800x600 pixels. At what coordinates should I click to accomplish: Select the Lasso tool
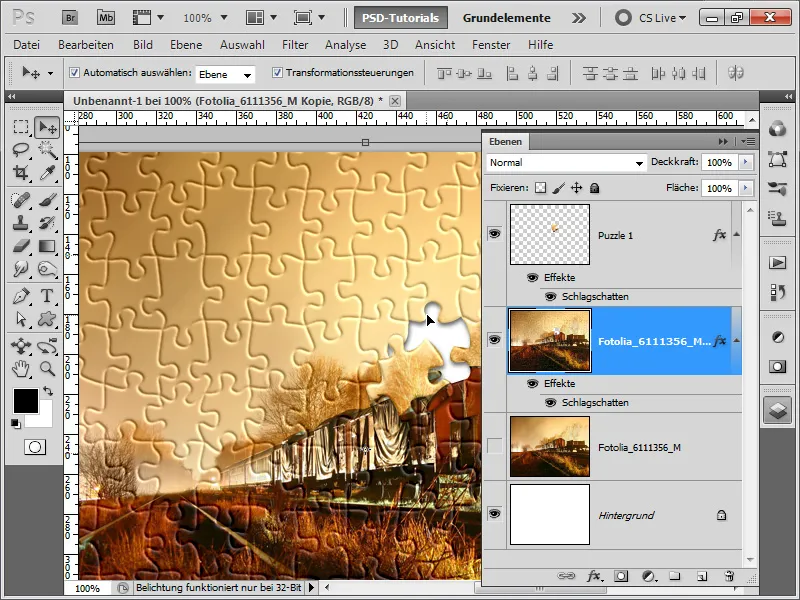pyautogui.click(x=21, y=149)
